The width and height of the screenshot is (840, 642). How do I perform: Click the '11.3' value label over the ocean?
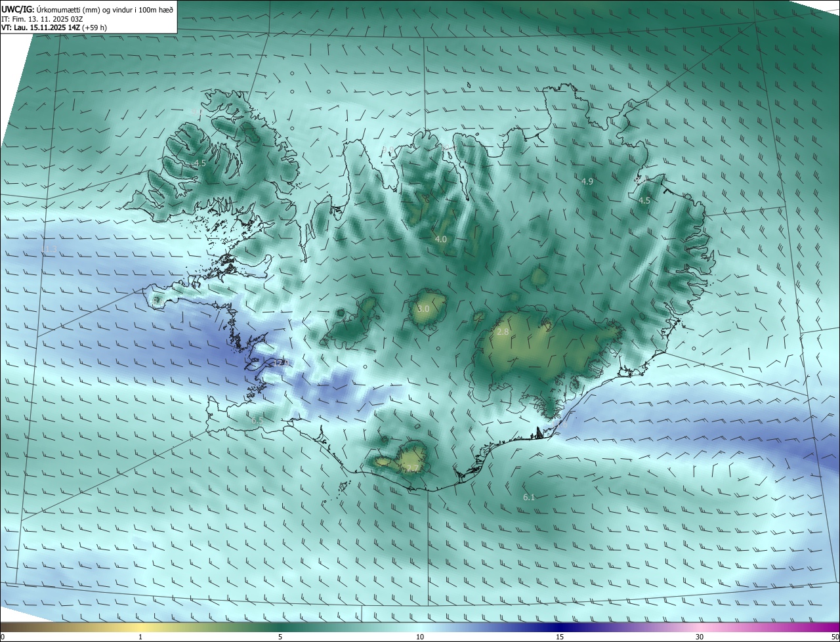pyautogui.click(x=50, y=250)
